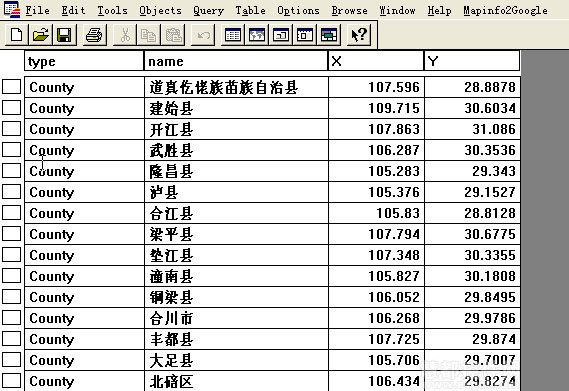Image resolution: width=569 pixels, height=391 pixels.
Task: Select the Y value 28.8128
Action: (x=472, y=213)
